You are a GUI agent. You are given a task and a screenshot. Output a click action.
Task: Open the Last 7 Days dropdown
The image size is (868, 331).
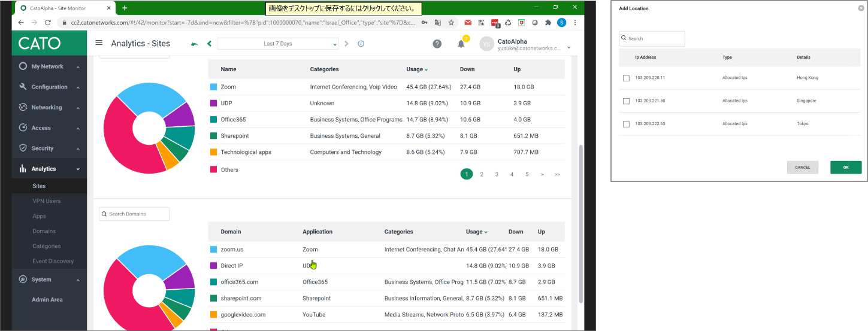(278, 44)
